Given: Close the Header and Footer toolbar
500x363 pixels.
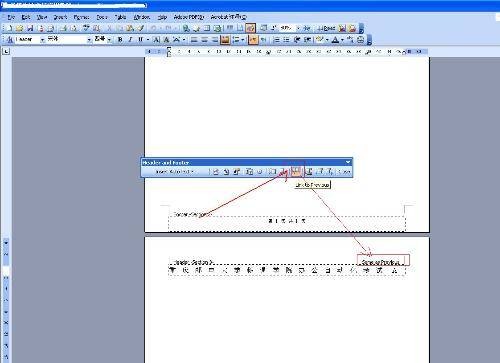Looking at the screenshot, I should pos(345,171).
